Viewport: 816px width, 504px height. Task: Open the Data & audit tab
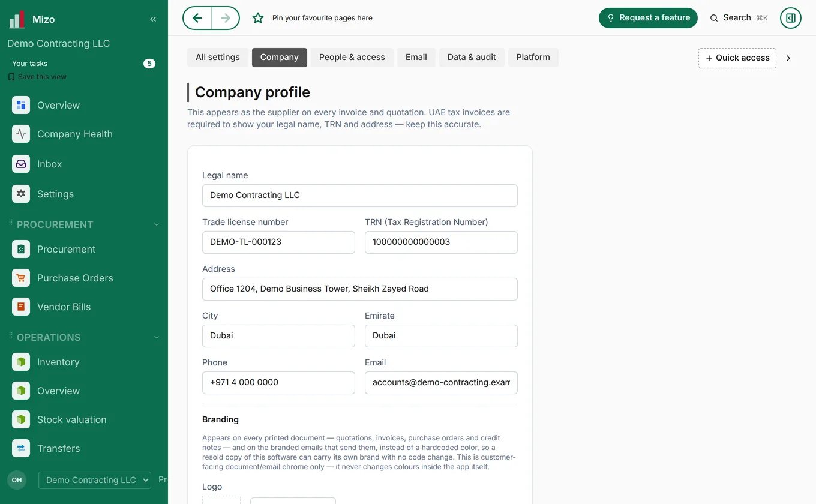click(x=472, y=58)
